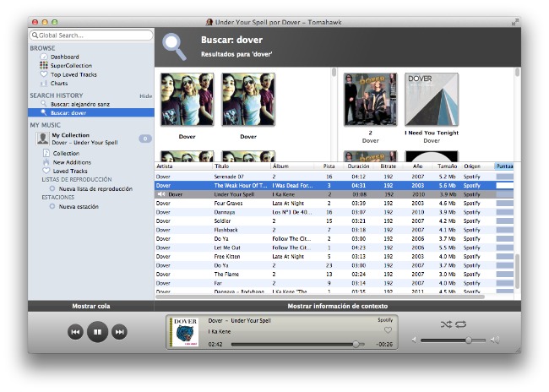Love the current track with heart icon
The height and width of the screenshot is (392, 549).
click(388, 331)
